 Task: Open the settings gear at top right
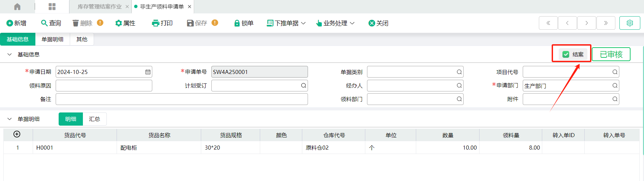click(630, 23)
